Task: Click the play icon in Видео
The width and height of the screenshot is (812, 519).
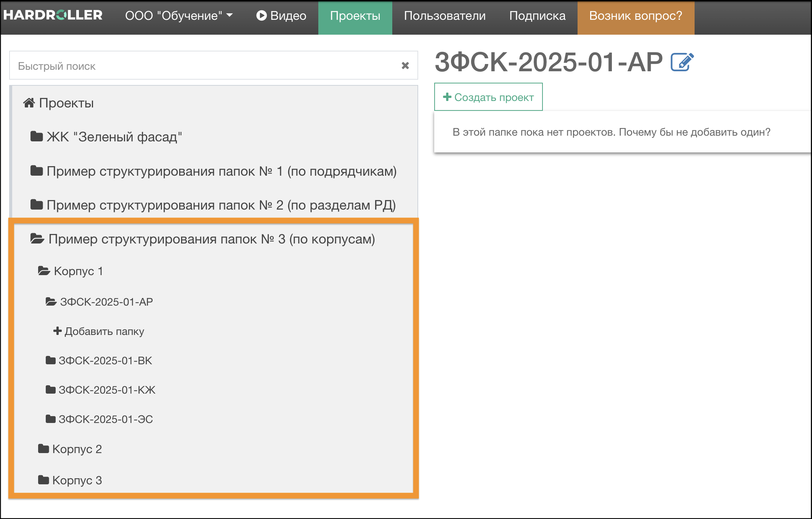Action: (261, 16)
